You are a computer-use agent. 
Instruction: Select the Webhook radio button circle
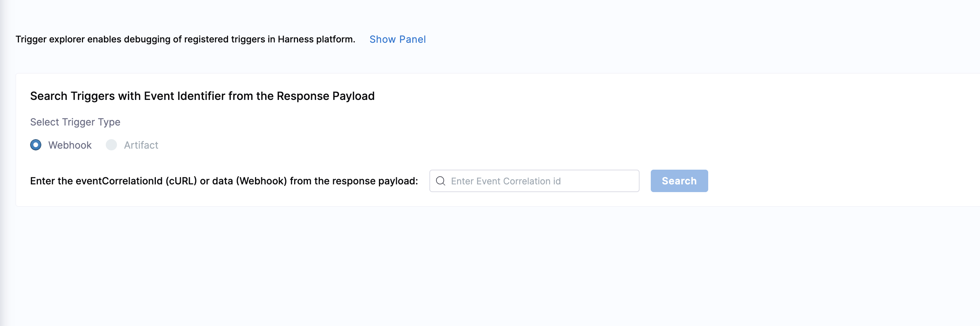tap(36, 145)
